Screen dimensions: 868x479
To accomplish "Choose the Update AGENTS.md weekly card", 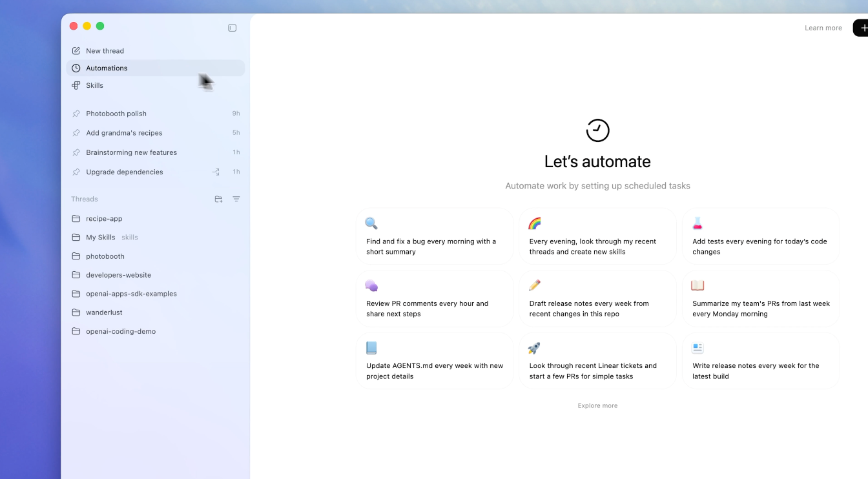I will click(x=435, y=362).
